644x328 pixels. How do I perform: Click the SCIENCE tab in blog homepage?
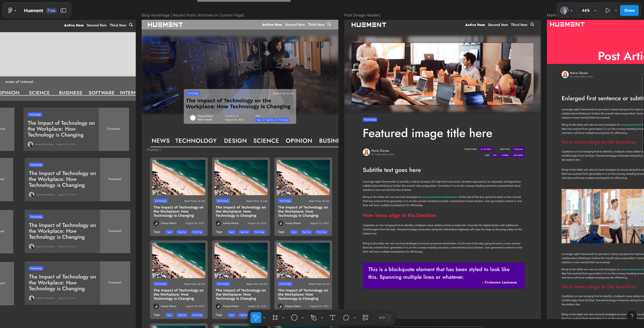[266, 141]
